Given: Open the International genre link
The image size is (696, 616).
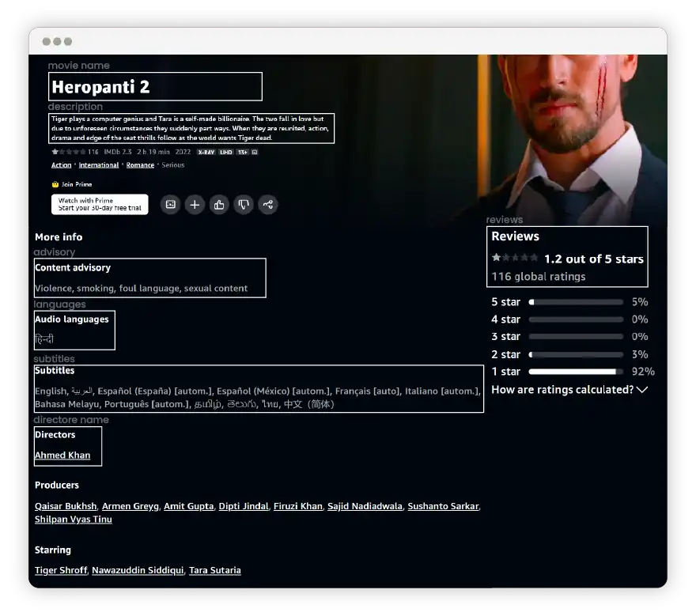Looking at the screenshot, I should [x=99, y=165].
